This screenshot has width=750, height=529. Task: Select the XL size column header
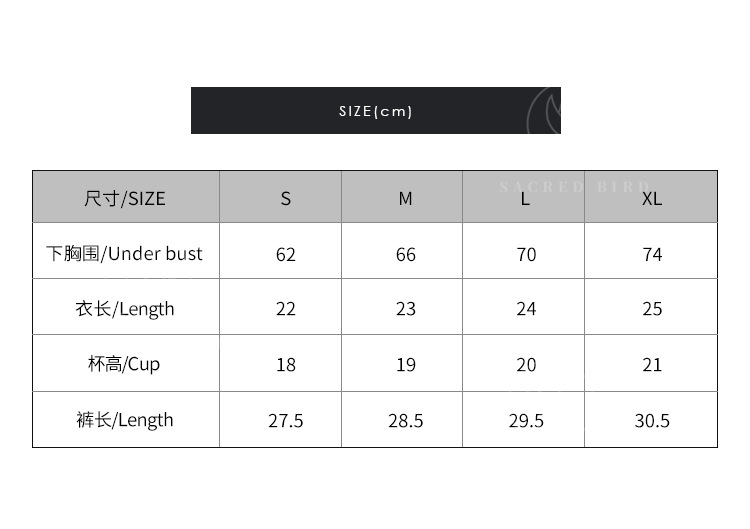pyautogui.click(x=652, y=198)
